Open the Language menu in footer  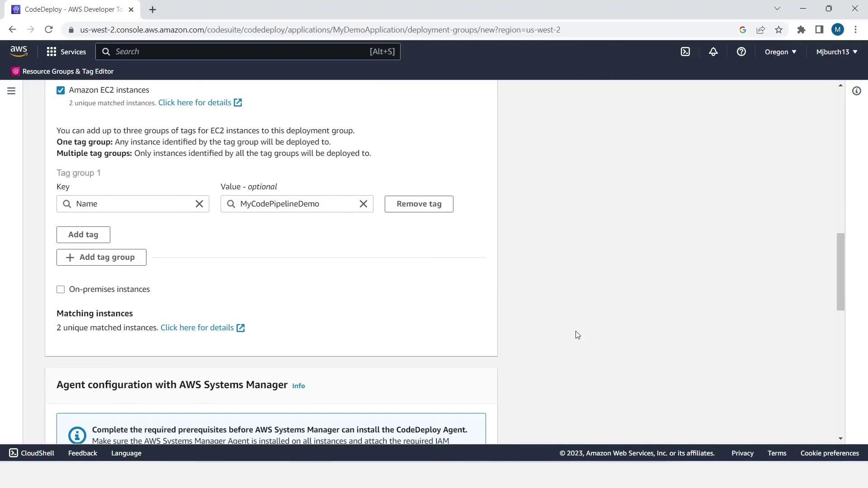point(126,453)
